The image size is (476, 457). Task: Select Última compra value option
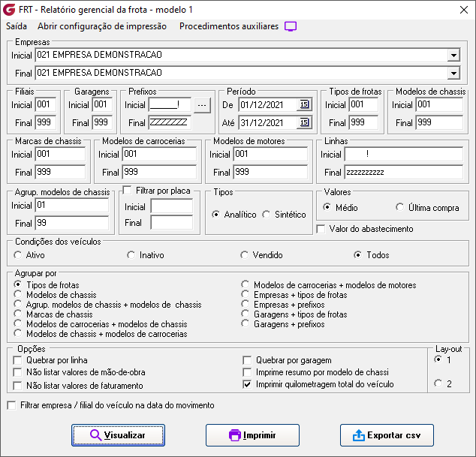(x=400, y=208)
